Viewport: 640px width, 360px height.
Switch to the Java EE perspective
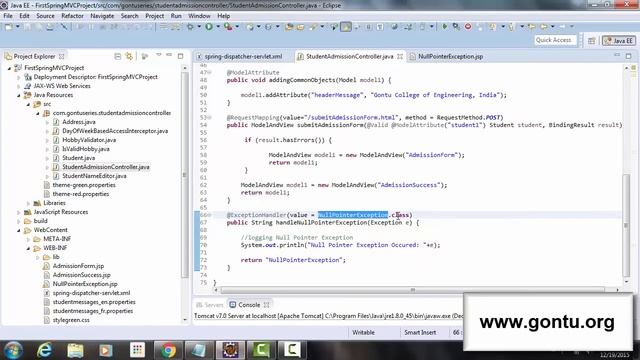619,40
